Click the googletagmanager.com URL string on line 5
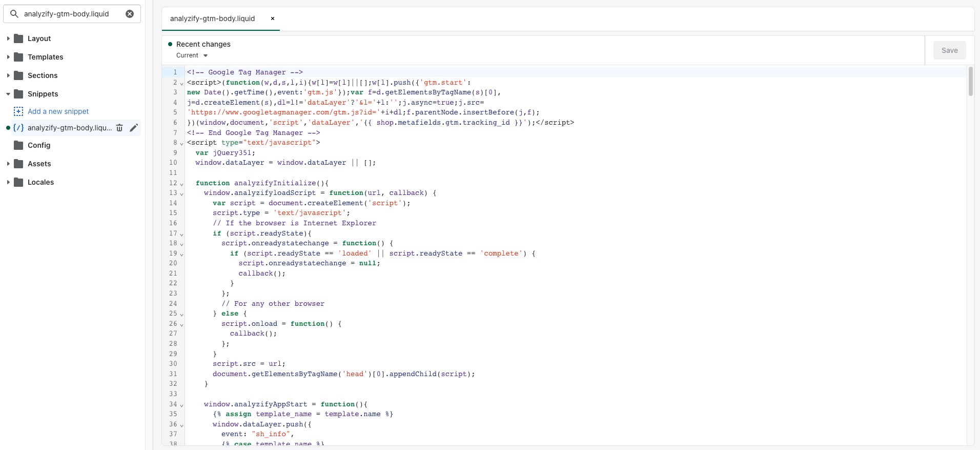980x450 pixels. coord(283,112)
